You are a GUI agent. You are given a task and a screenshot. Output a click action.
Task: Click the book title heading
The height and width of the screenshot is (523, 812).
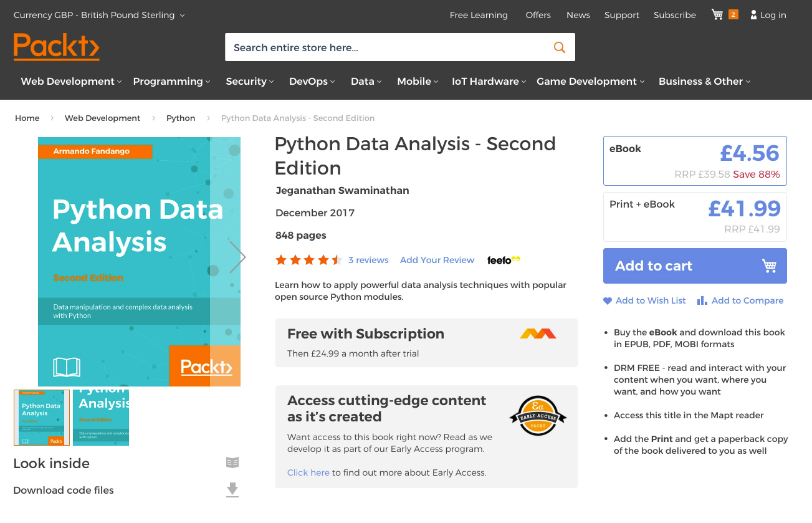[x=415, y=156]
